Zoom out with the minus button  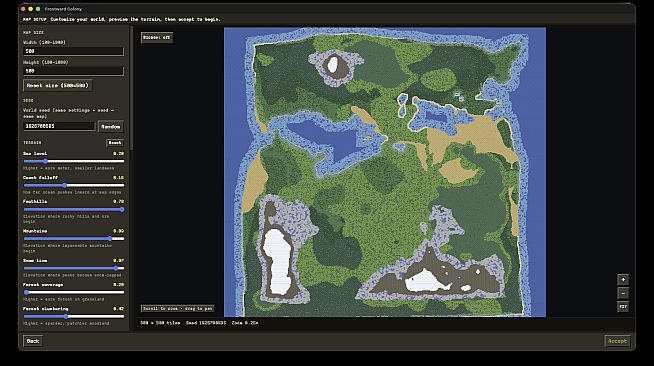tap(623, 293)
